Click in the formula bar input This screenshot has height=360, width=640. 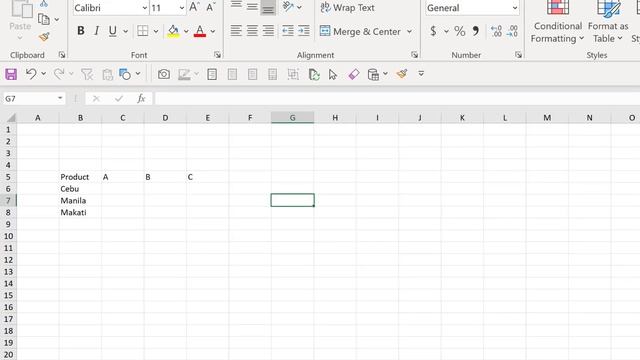[x=397, y=98]
